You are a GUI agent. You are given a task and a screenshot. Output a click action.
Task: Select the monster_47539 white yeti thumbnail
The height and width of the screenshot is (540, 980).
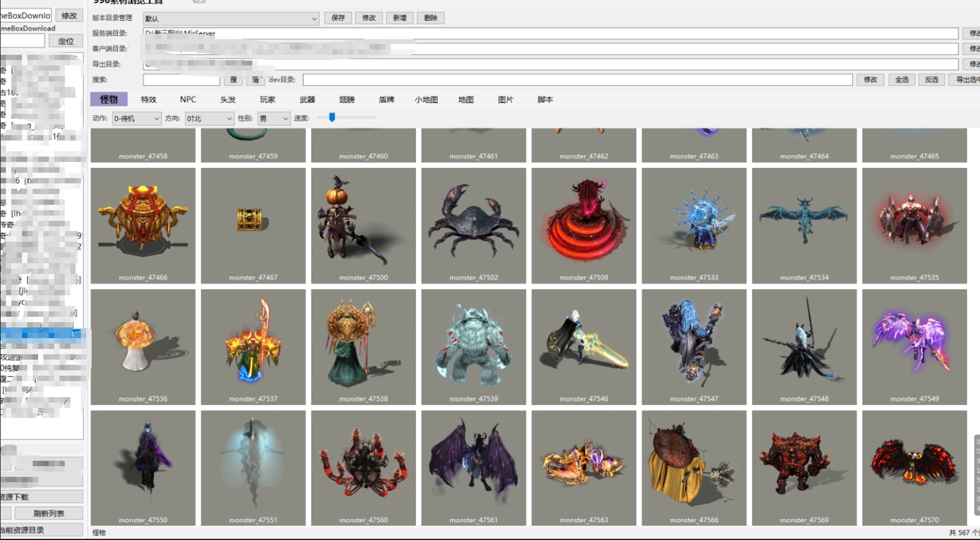point(474,347)
